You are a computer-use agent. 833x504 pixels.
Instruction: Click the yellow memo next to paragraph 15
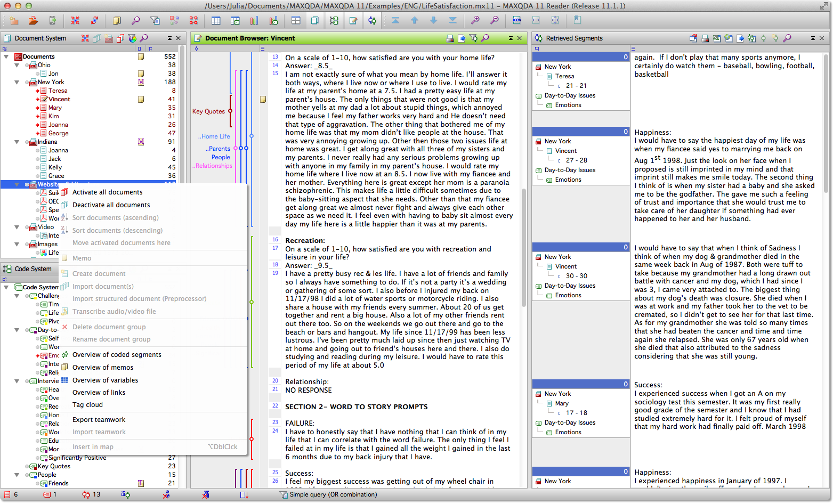click(x=263, y=100)
